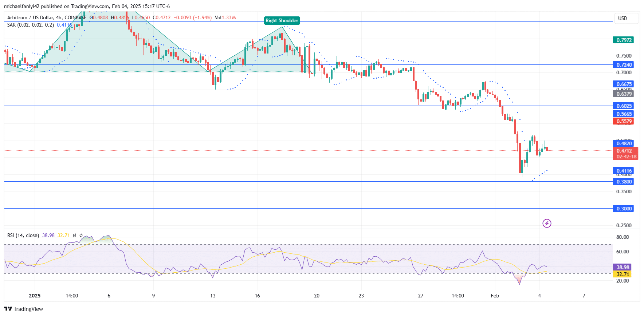Select the SAR (0.02, 0.02, 0.2) indicator legend
Viewport: 644px width, 316px height.
pos(31,25)
